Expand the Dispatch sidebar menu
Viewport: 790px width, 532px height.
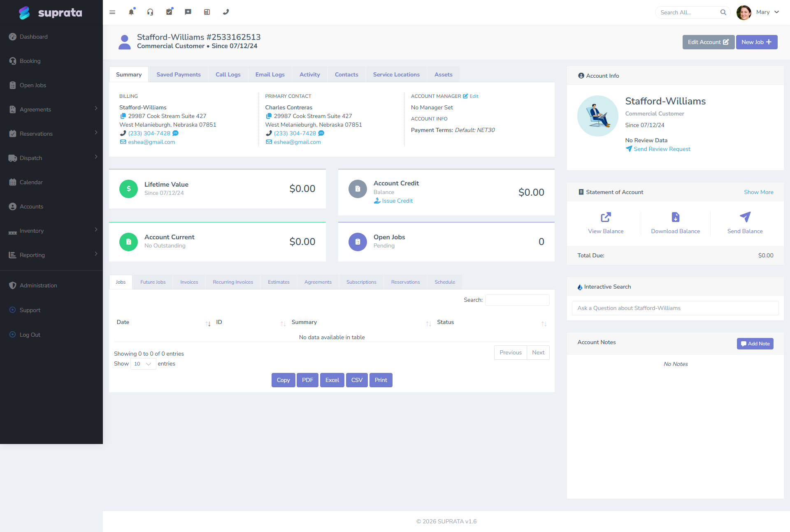(x=51, y=158)
